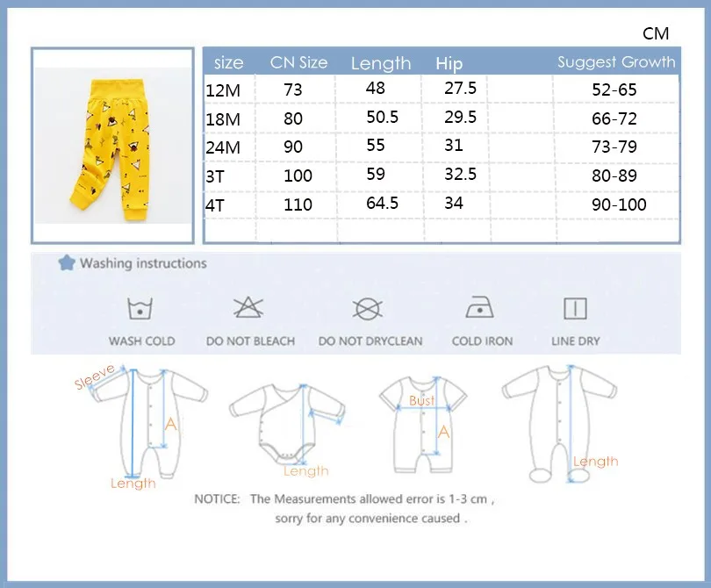Click the 'COLD IRON' label

(x=482, y=341)
